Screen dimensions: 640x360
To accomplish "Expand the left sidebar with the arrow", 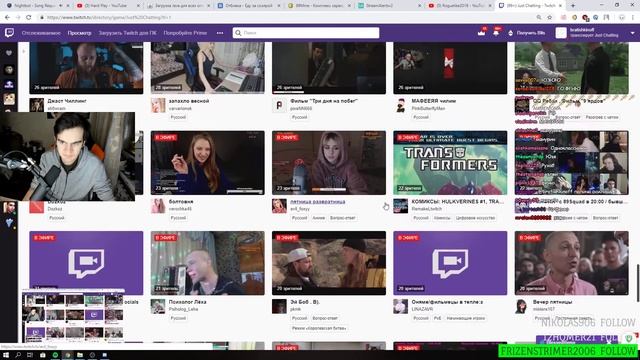I will tap(24, 51).
